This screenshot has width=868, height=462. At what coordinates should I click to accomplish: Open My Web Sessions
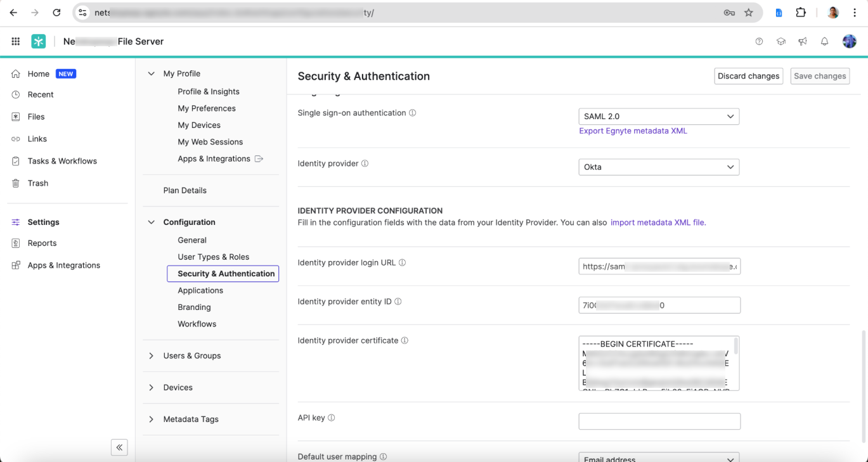pyautogui.click(x=211, y=142)
